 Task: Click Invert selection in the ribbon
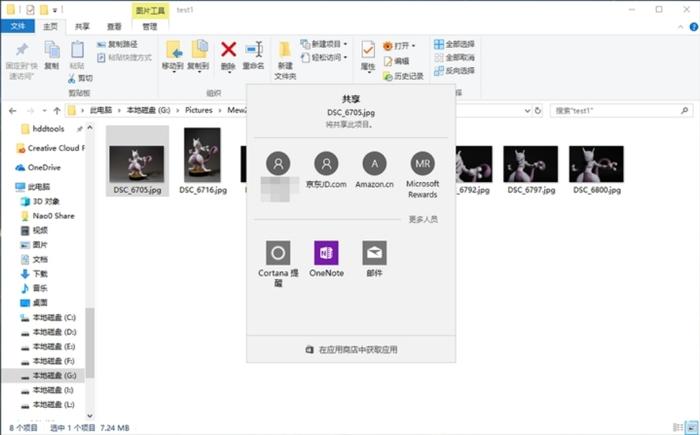pos(454,71)
